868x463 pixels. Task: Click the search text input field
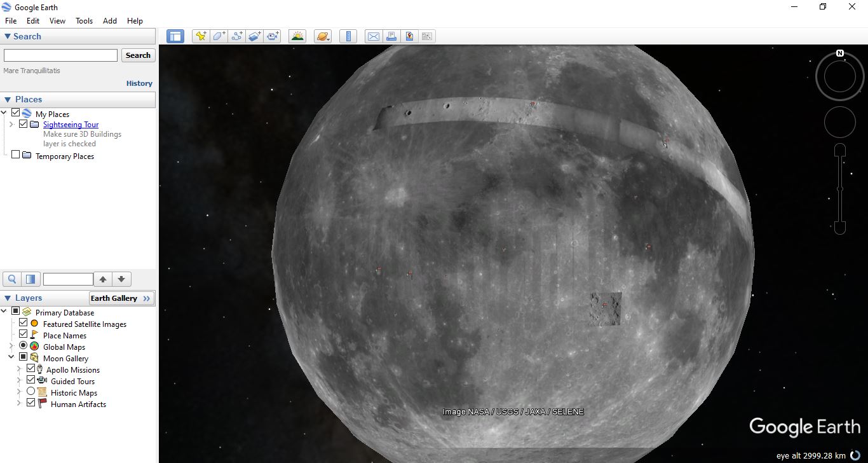[60, 55]
